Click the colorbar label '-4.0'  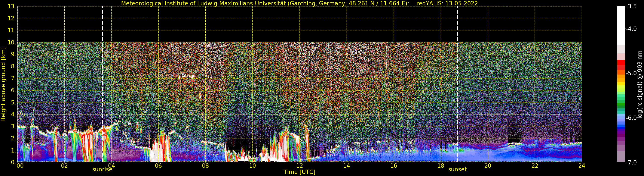[631, 29]
